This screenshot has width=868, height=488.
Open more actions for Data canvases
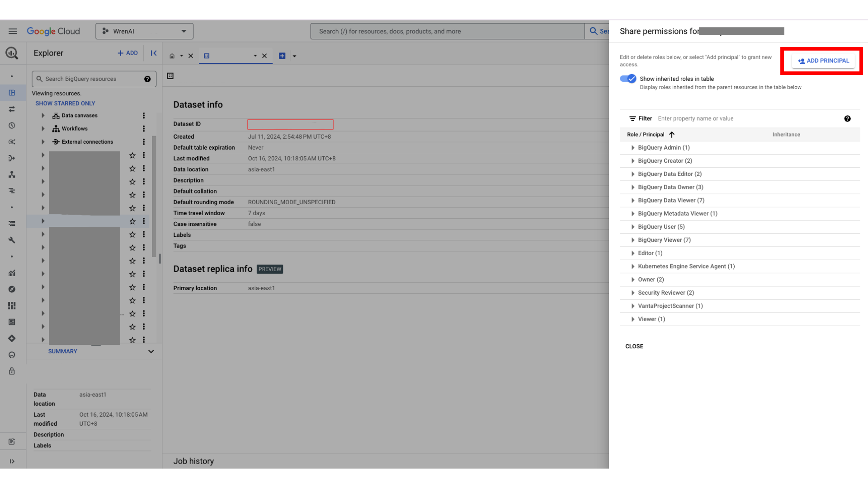click(x=144, y=116)
